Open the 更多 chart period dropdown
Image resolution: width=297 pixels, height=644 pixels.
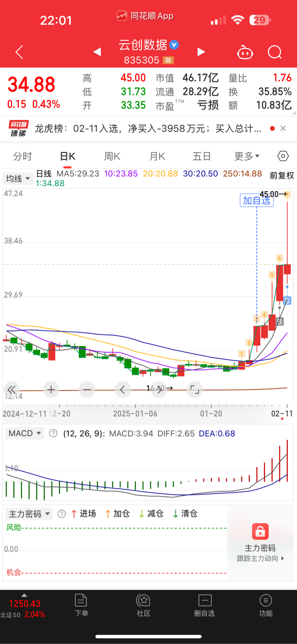pyautogui.click(x=247, y=156)
